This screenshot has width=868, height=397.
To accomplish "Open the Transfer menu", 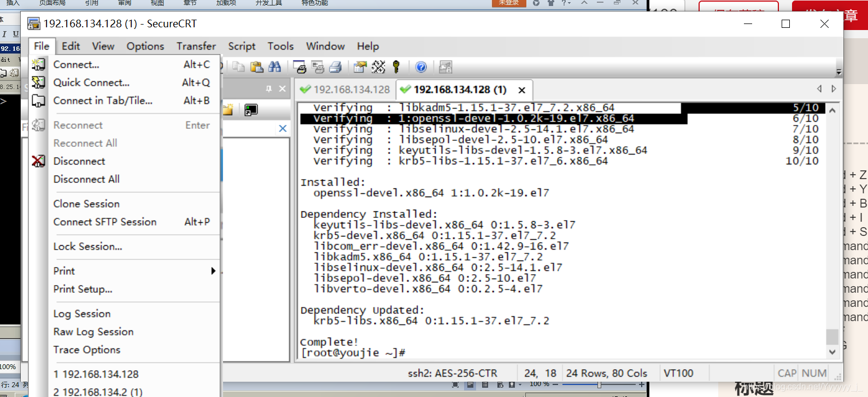I will pos(196,46).
